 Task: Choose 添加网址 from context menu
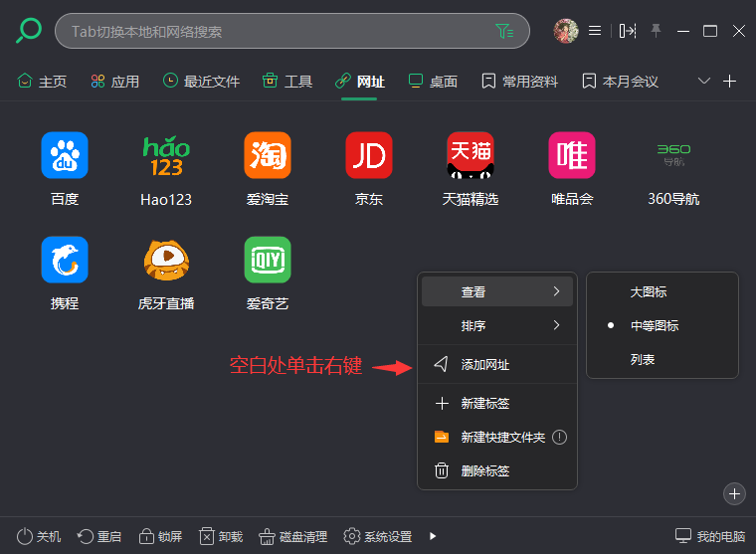497,364
